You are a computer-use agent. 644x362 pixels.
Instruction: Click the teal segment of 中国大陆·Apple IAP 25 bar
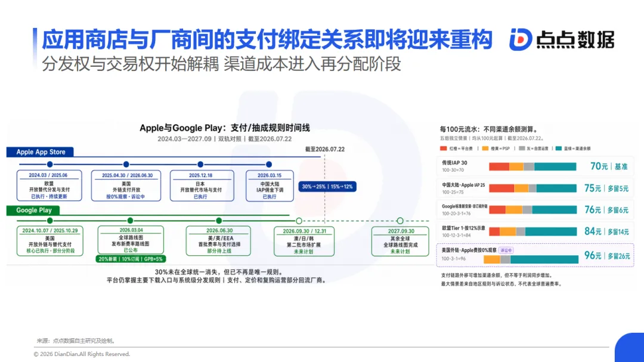coord(556,188)
